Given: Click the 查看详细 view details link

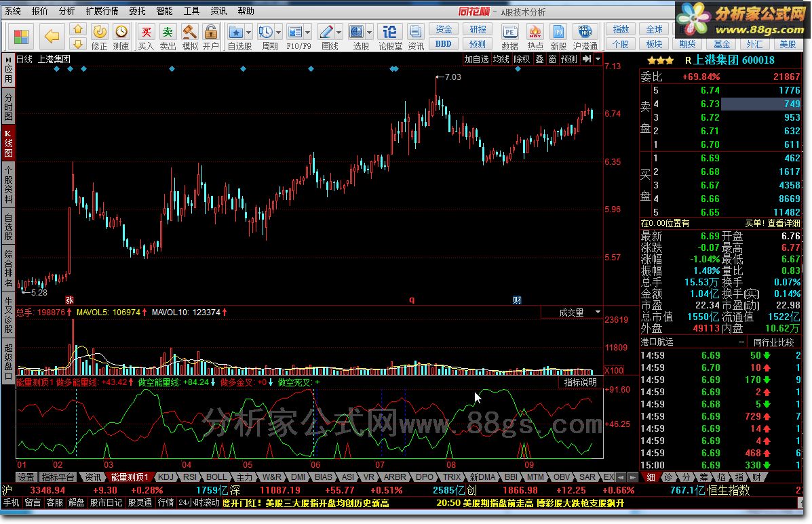Looking at the screenshot, I should pos(784,224).
